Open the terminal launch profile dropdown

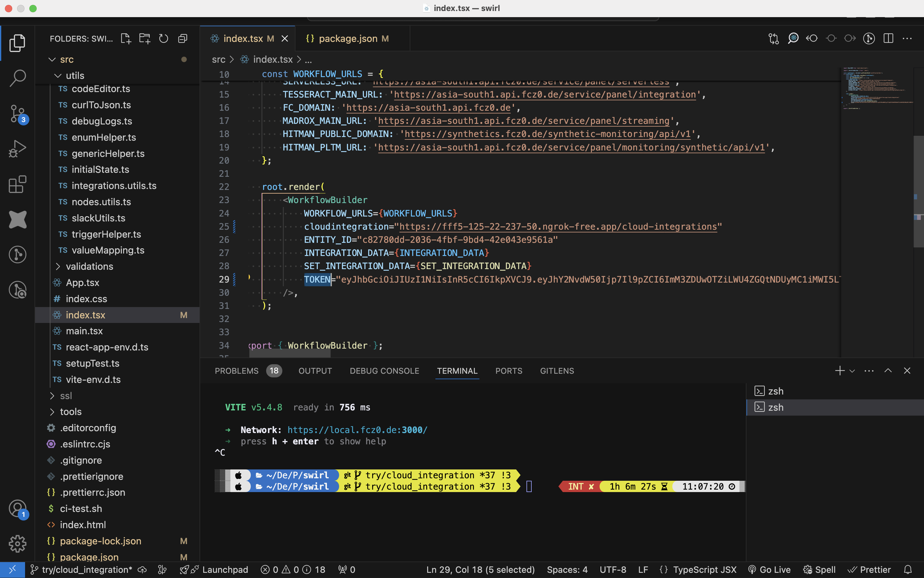[x=852, y=371]
